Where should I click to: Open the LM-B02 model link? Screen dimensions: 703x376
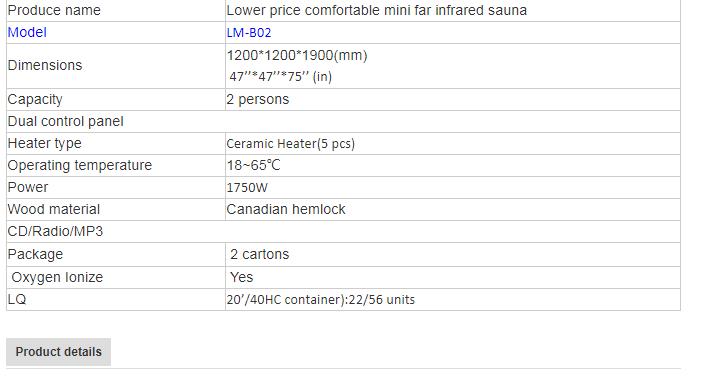(249, 33)
